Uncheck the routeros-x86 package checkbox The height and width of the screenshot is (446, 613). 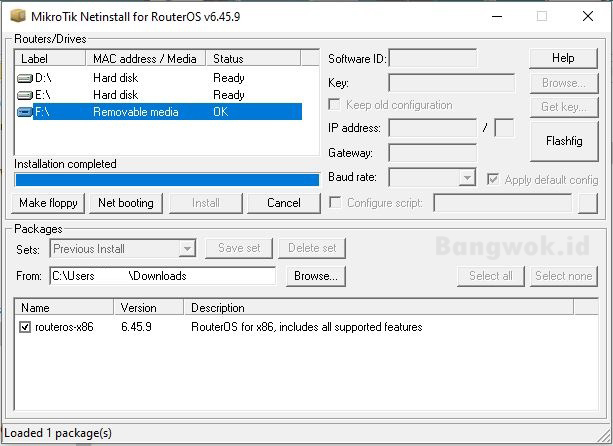click(25, 327)
